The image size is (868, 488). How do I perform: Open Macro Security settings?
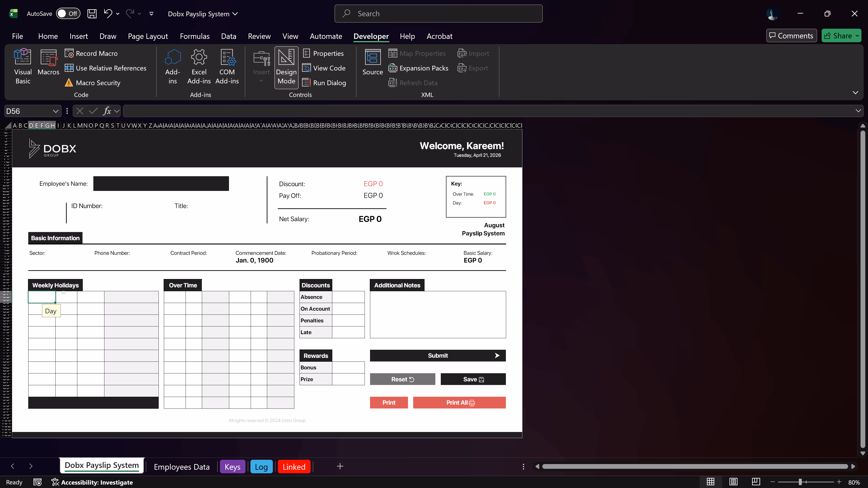point(92,82)
